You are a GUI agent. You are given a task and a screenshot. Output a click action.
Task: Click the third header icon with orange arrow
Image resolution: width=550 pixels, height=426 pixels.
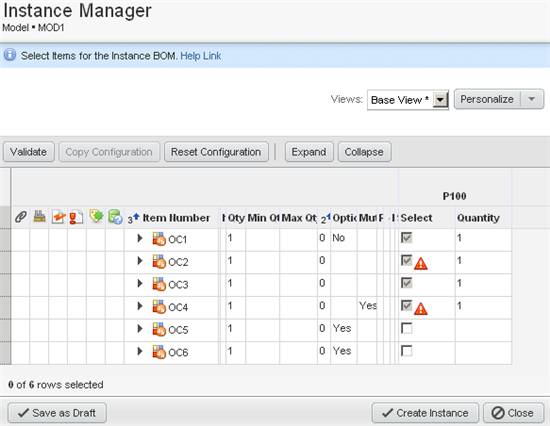point(58,217)
